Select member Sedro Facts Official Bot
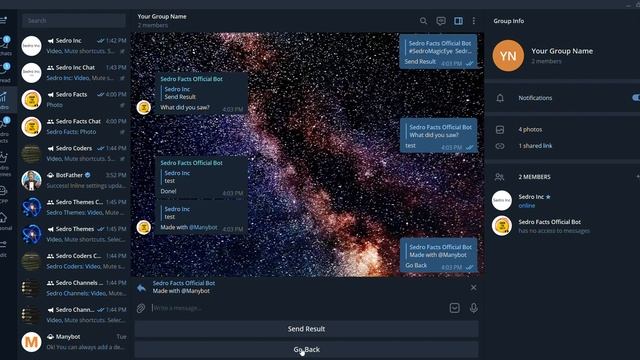 pyautogui.click(x=562, y=226)
